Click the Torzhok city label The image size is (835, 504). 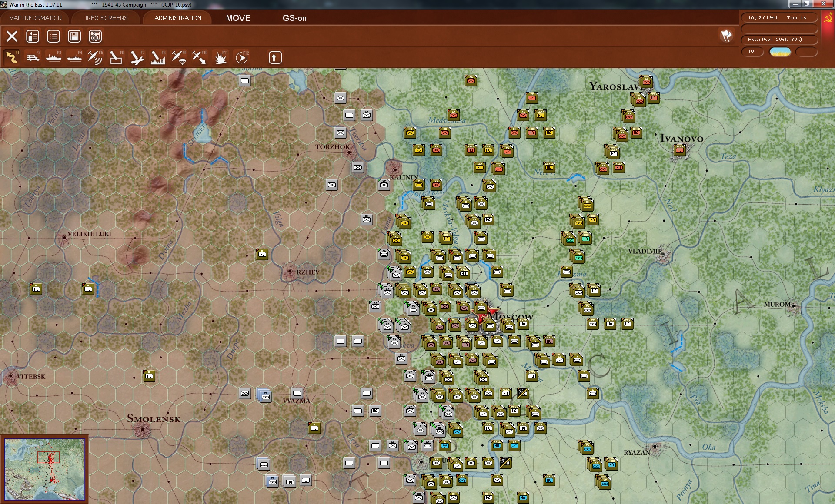point(333,147)
